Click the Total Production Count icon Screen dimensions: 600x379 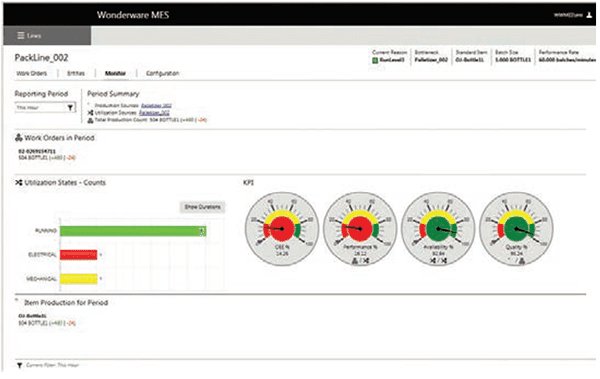[x=90, y=120]
